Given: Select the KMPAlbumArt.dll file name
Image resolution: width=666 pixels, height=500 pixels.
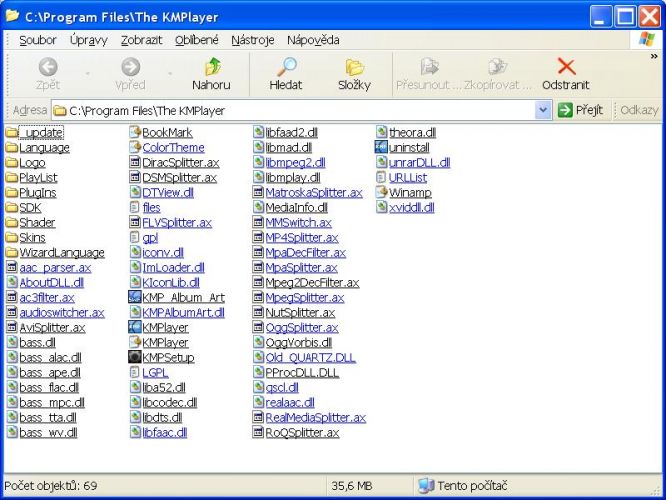Looking at the screenshot, I should 183,313.
